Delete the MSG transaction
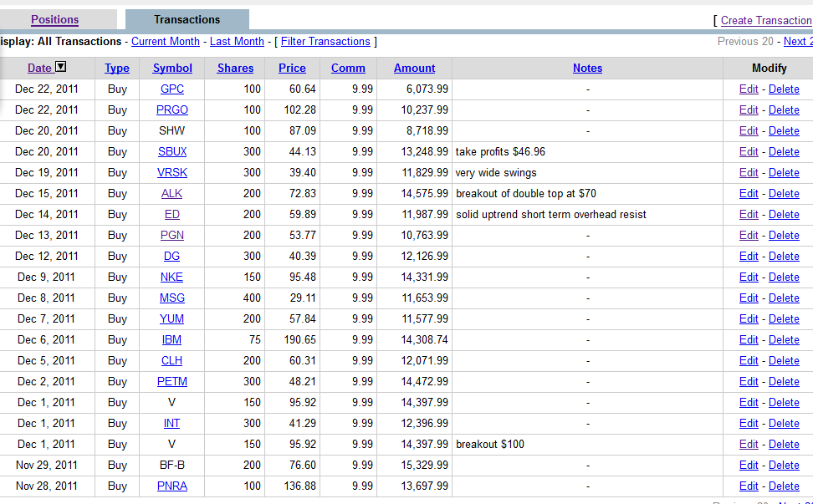This screenshot has width=813, height=504. (x=784, y=298)
